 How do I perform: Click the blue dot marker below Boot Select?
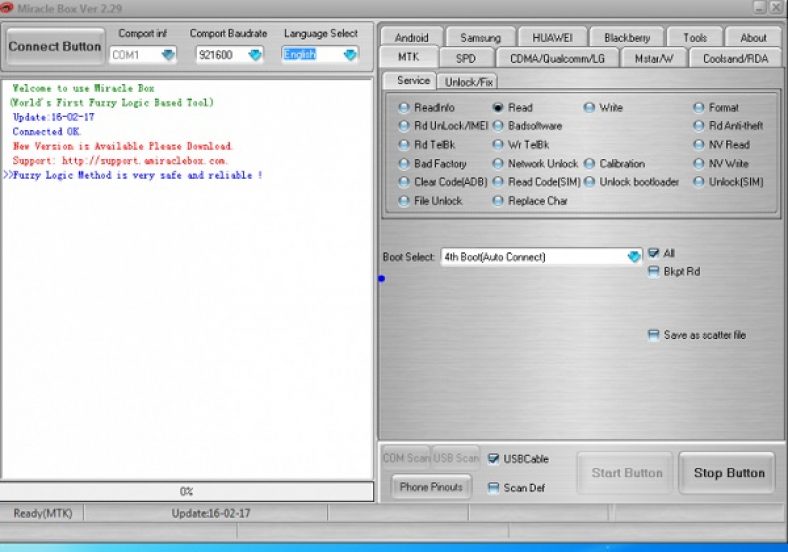[x=381, y=279]
